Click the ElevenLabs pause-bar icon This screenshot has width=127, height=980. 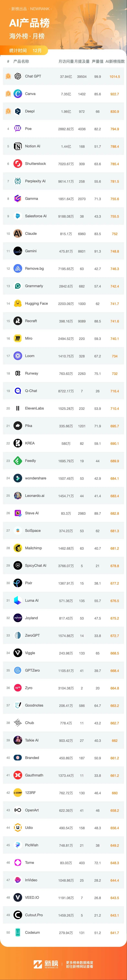(17, 409)
